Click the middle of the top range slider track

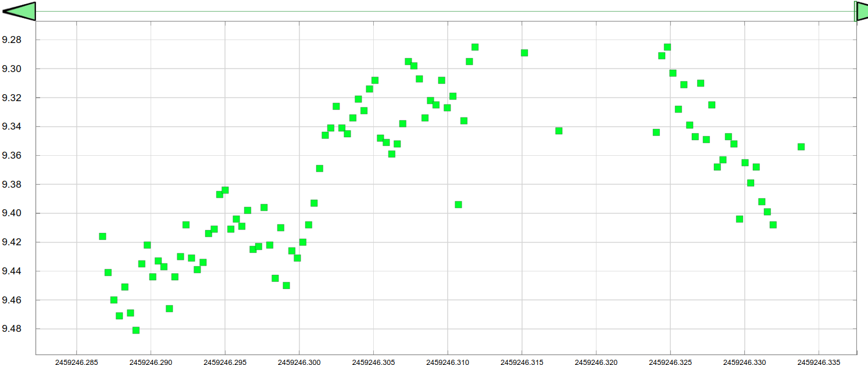[445, 11]
